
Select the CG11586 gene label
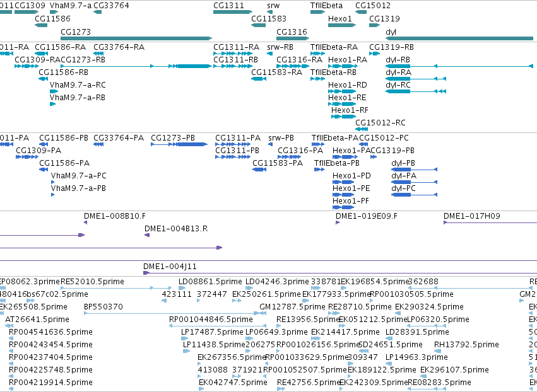tap(53, 18)
